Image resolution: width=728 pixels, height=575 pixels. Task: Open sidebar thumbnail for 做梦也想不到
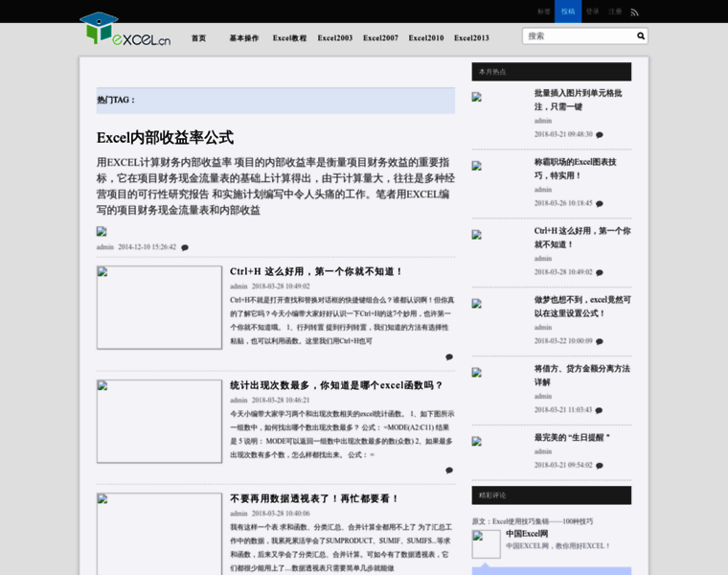(x=477, y=304)
